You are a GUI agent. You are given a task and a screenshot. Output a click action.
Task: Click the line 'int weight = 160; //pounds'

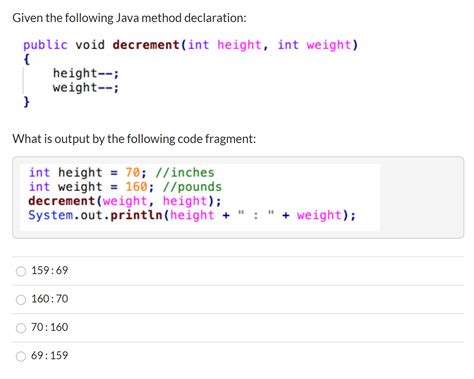[125, 187]
